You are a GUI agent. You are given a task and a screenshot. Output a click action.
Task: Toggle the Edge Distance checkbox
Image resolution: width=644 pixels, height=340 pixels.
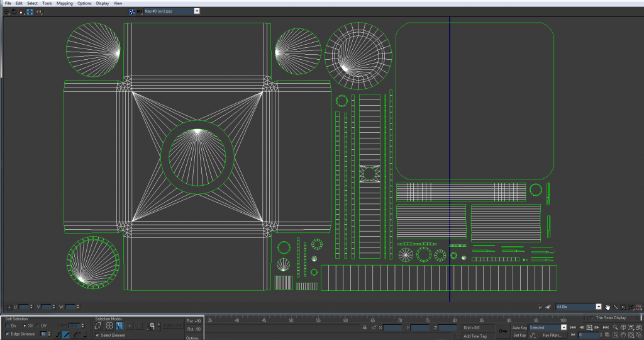(8, 334)
